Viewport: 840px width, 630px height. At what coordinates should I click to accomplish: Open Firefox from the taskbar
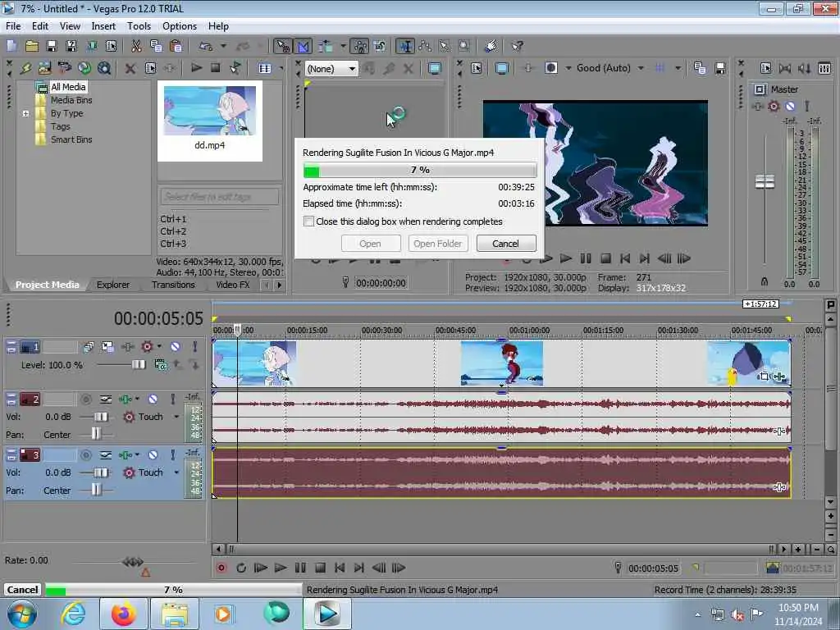(x=124, y=614)
